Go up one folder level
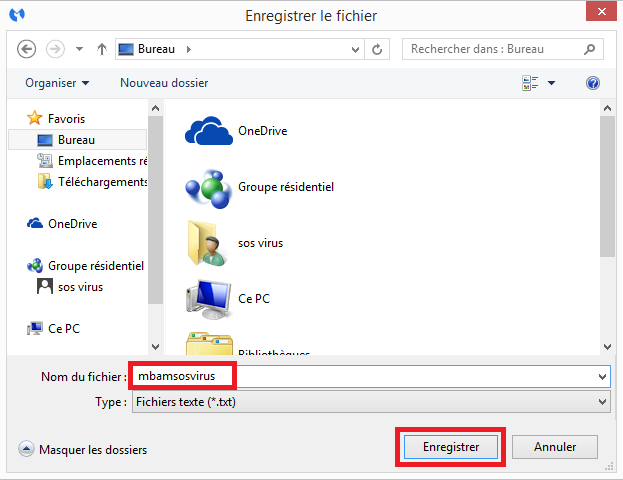The width and height of the screenshot is (623, 480). 101,48
